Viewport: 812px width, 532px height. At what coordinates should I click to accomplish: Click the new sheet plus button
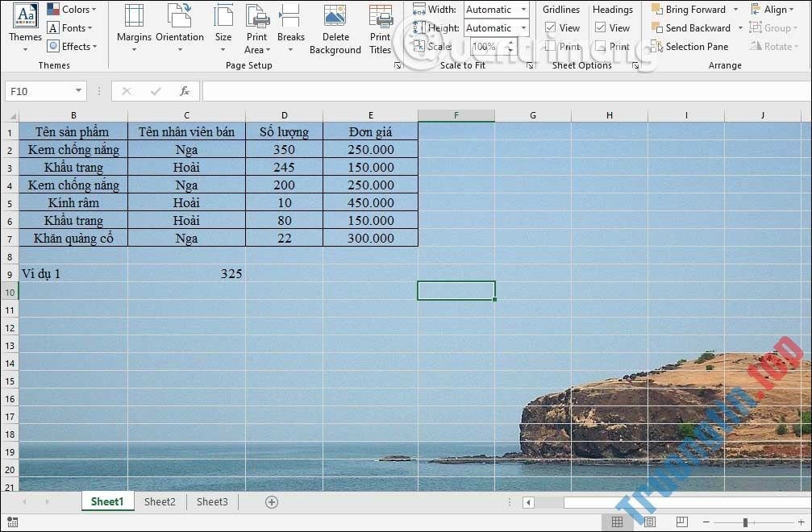271,501
